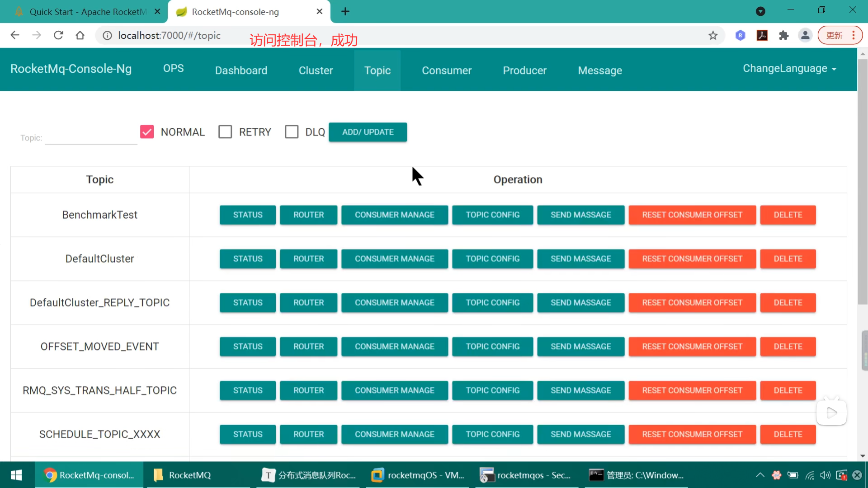Uncheck the NORMAL checkbox
Screen dimensions: 868x488
pyautogui.click(x=147, y=132)
